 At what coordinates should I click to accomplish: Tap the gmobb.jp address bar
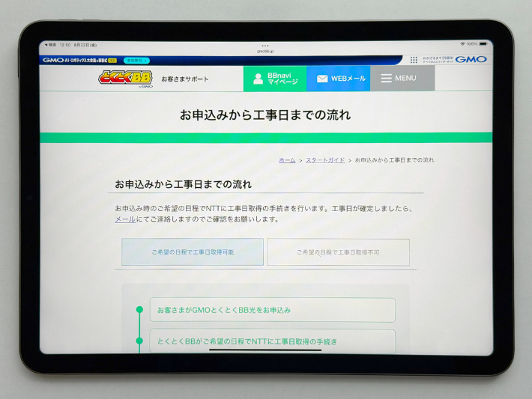coord(265,51)
